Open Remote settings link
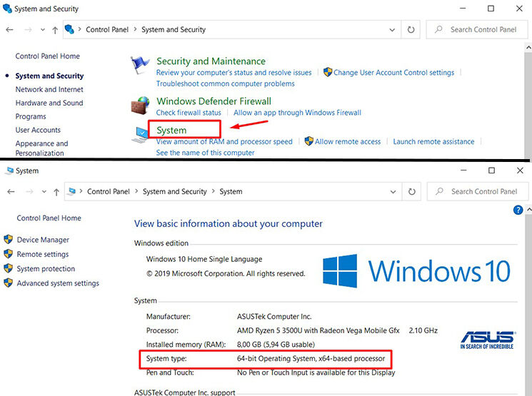Screen dimensions: 532x396 point(43,254)
